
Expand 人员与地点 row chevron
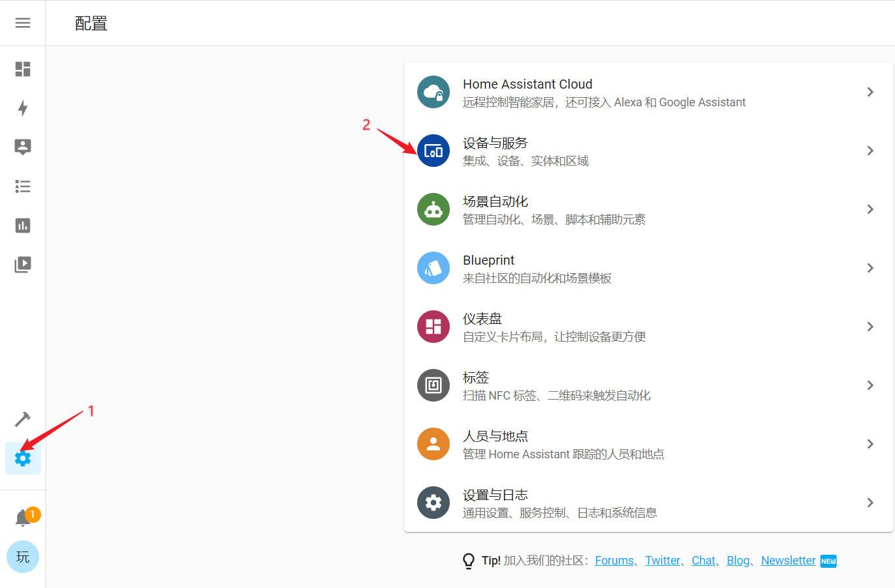point(870,444)
